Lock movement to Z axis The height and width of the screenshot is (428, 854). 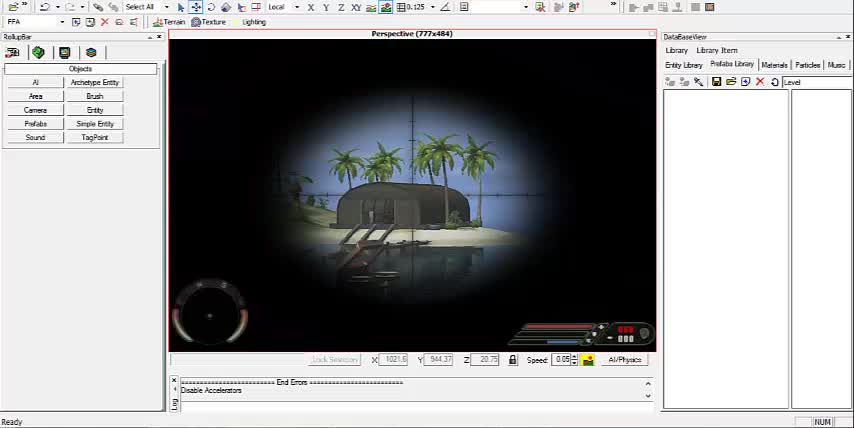coord(341,7)
